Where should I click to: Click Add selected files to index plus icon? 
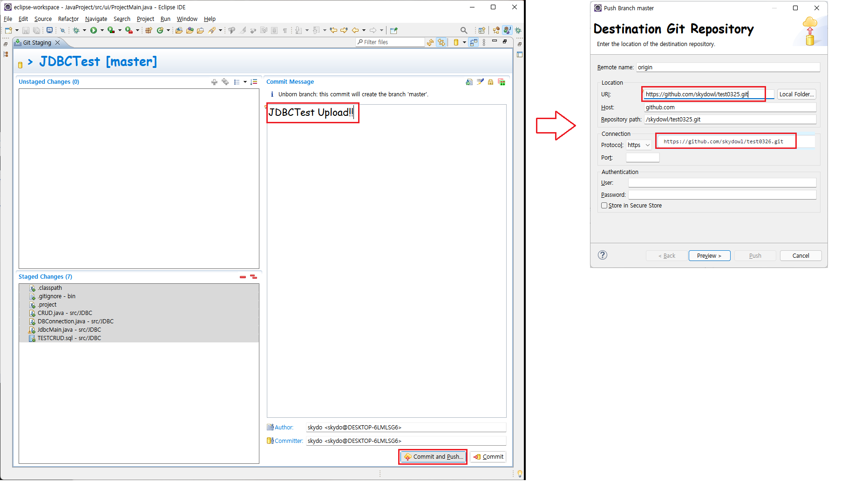[214, 82]
